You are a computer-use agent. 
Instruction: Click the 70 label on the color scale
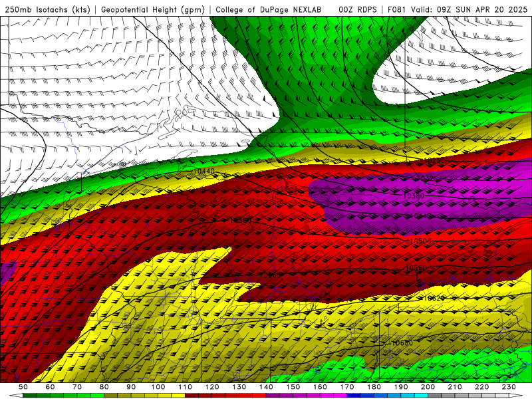point(77,387)
